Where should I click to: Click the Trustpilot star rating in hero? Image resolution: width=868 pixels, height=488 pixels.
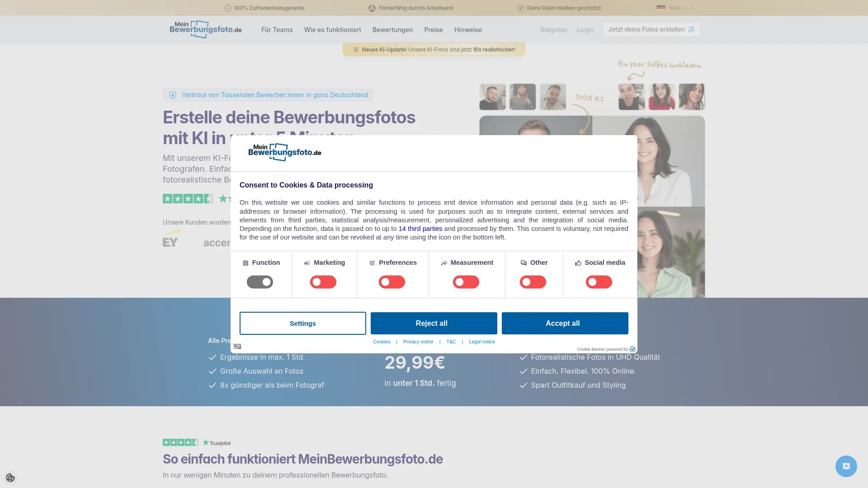pos(188,198)
